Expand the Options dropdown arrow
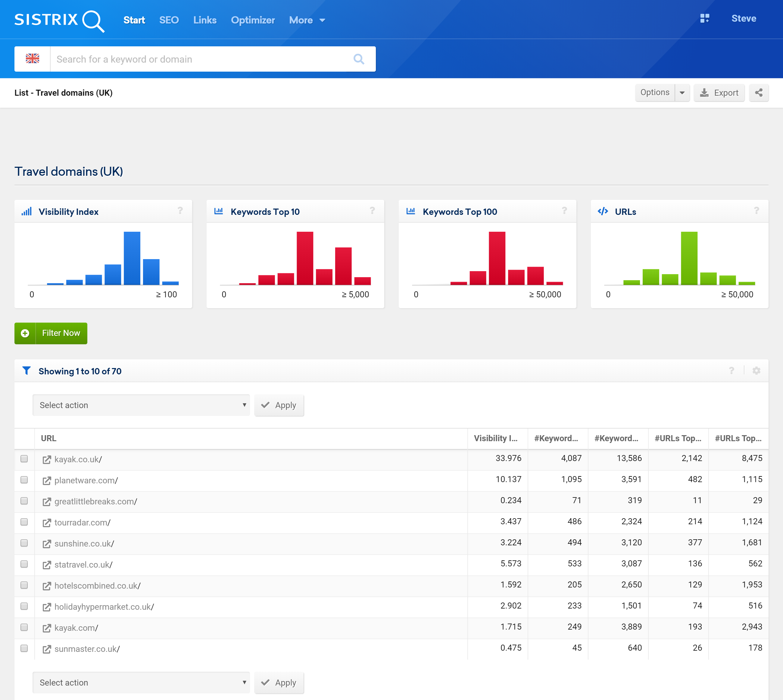This screenshot has width=783, height=700. tap(682, 93)
